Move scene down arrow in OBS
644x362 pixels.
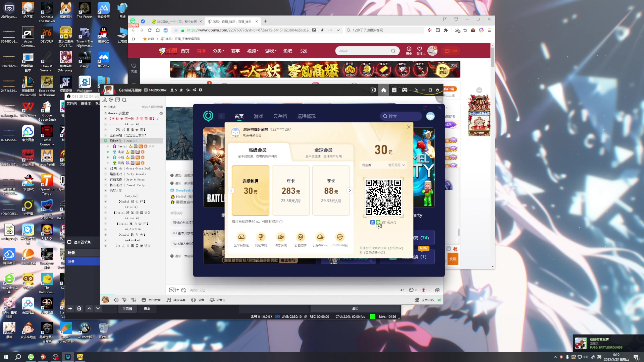tap(98, 308)
